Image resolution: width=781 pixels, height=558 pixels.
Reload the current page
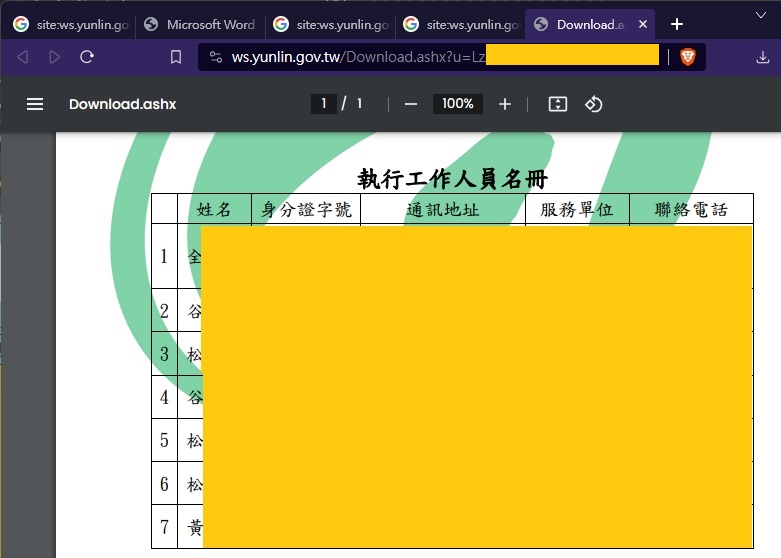pyautogui.click(x=87, y=57)
